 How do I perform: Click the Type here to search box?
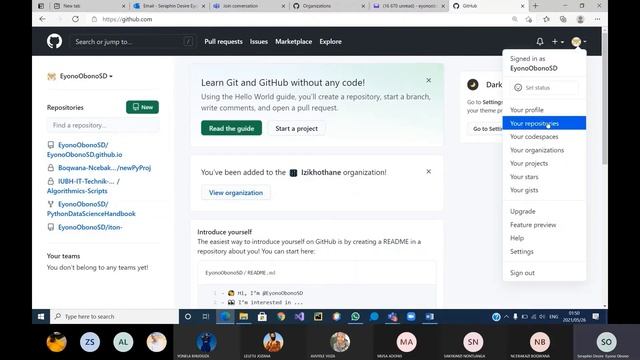click(x=114, y=316)
